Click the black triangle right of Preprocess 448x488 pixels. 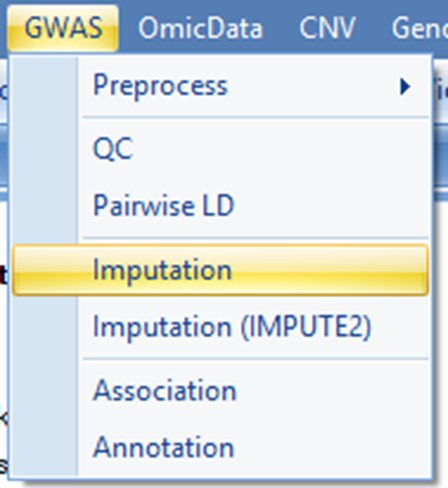[405, 87]
